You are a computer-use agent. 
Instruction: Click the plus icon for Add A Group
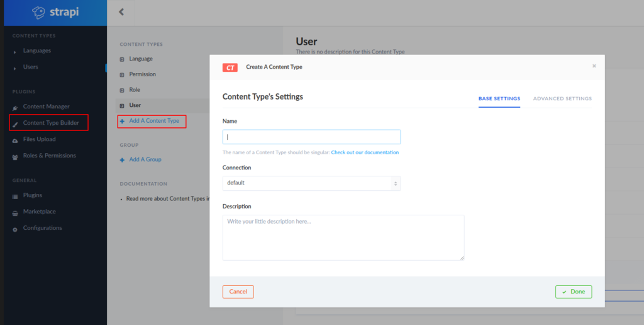coord(122,159)
